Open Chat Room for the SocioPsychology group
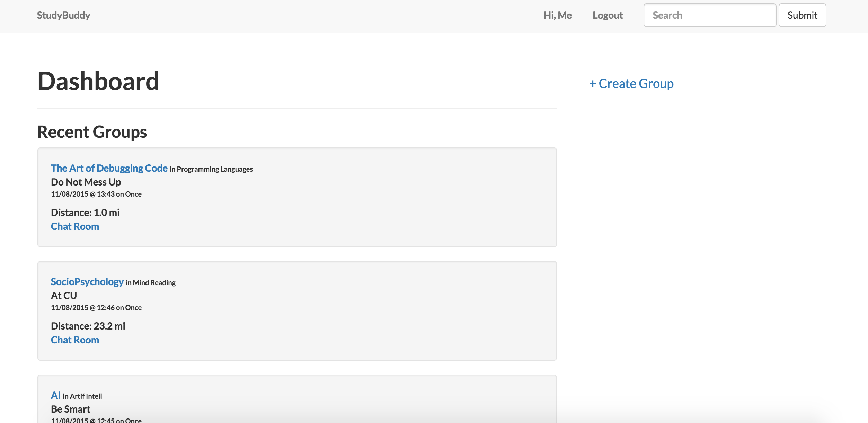Image resolution: width=868 pixels, height=423 pixels. [75, 340]
